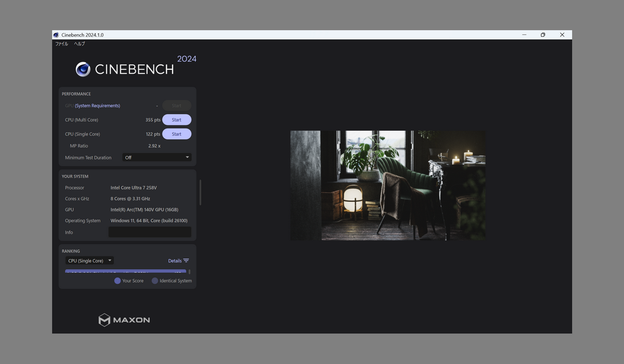Click the Windows 11, 64 Bit operating system value
Viewport: 624px width, 364px height.
(x=149, y=220)
